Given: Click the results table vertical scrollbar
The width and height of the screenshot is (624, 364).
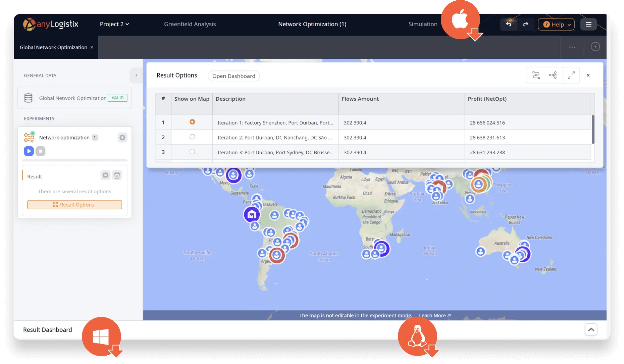Looking at the screenshot, I should click(593, 129).
